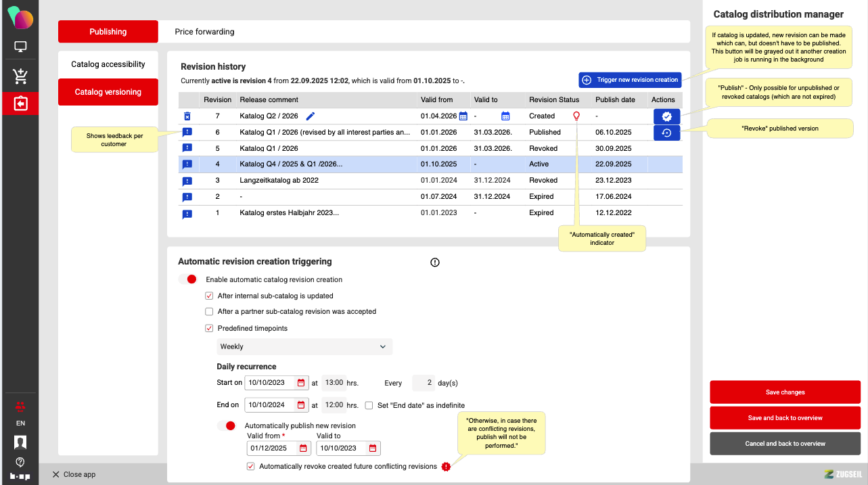Open the Weekly recurrence dropdown
The height and width of the screenshot is (485, 868).
(x=304, y=346)
